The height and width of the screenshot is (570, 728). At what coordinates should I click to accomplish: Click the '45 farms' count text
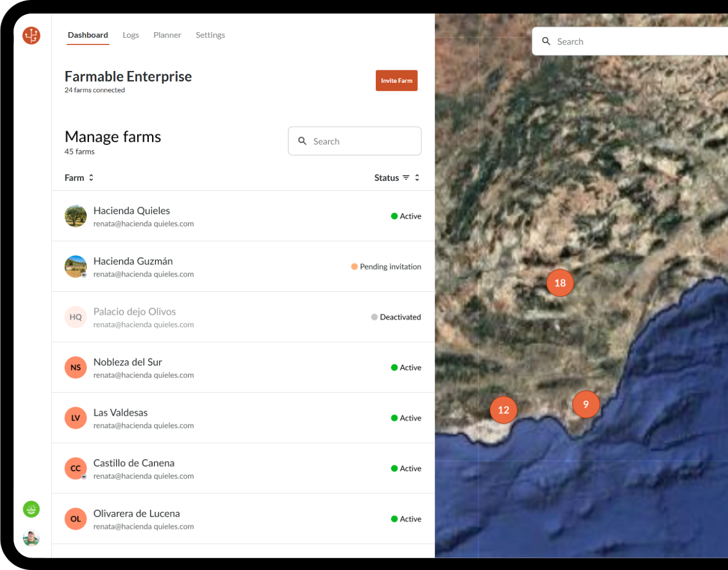(x=79, y=152)
